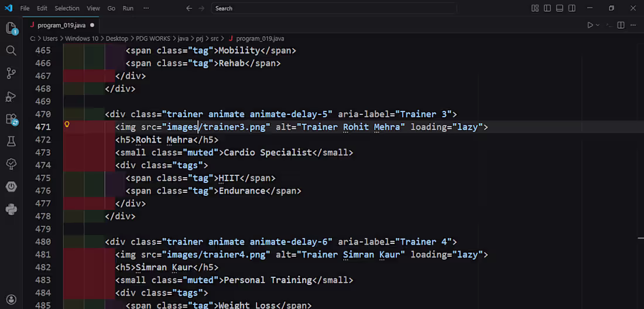The height and width of the screenshot is (309, 644).
Task: Click the Trainer 4 aria-label value
Action: [423, 242]
